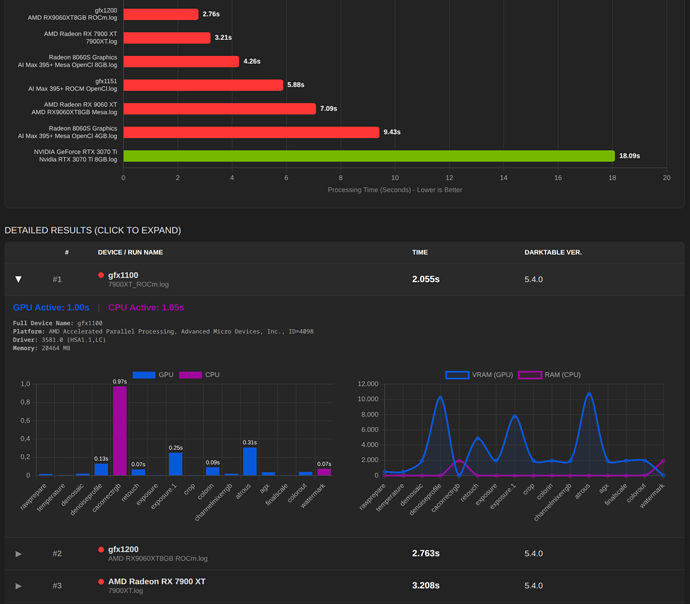The width and height of the screenshot is (690, 604).
Task: Click the blue atrous 0.31s bar
Action: pos(249,461)
